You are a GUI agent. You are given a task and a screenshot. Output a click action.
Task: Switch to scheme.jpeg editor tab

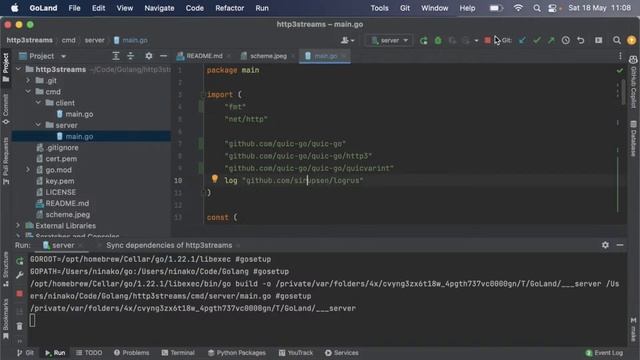point(268,56)
